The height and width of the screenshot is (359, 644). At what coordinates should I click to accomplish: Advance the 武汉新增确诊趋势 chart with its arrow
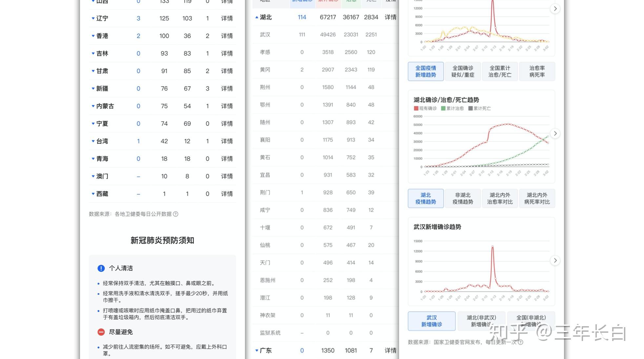click(x=555, y=260)
